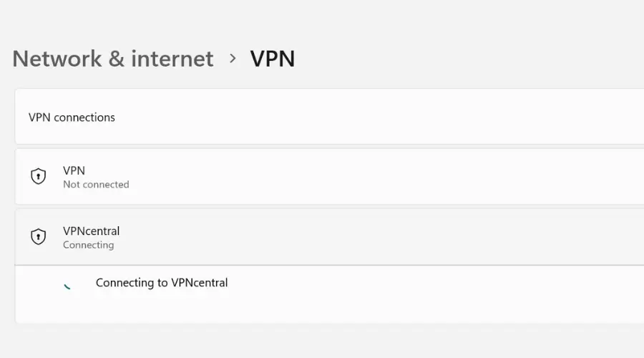The width and height of the screenshot is (644, 358).
Task: Click the shield icon beside VPNcentral
Action: (38, 237)
